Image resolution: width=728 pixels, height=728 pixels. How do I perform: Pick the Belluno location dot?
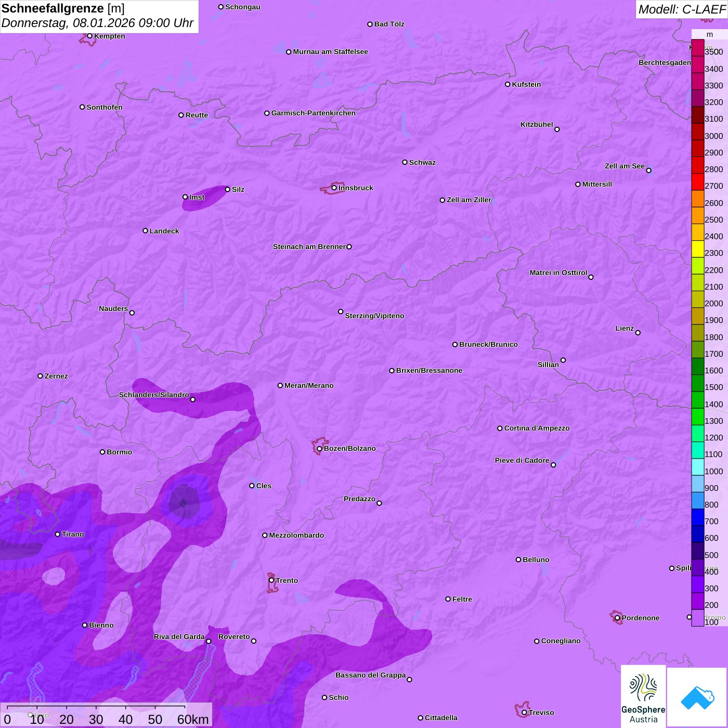tap(518, 560)
